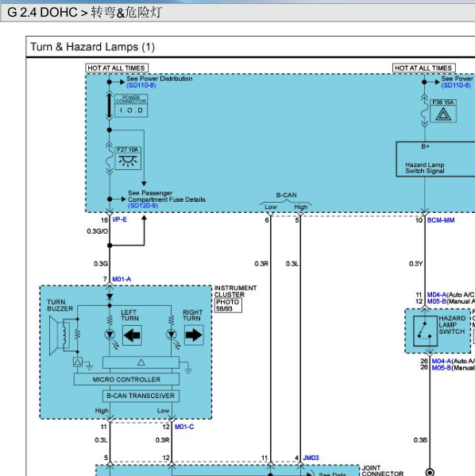Open the left SD110-8 power distribution link
Image resolution: width=475 pixels, height=476 pixels.
(x=141, y=85)
